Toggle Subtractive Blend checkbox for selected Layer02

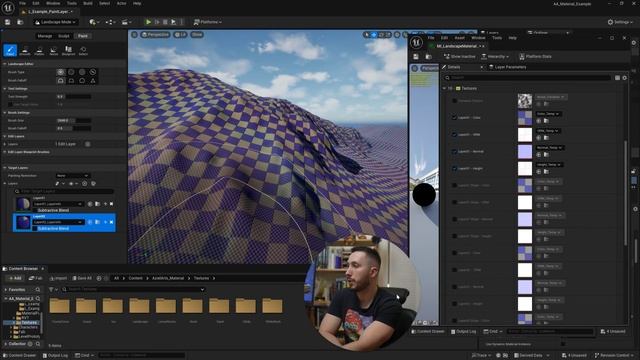[x=35, y=229]
